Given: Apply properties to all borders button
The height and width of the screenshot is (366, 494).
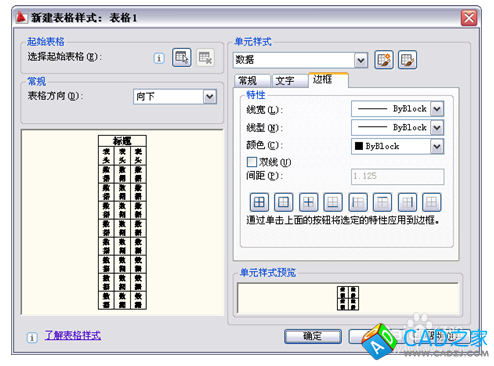Looking at the screenshot, I should coord(259,202).
